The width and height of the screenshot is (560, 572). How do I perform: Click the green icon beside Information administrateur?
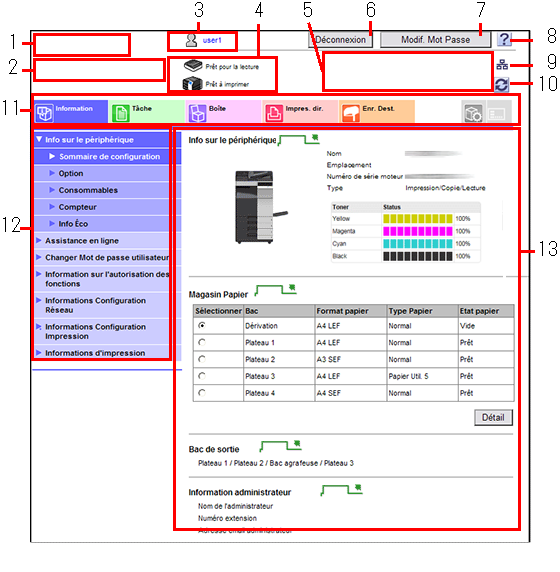pyautogui.click(x=341, y=490)
